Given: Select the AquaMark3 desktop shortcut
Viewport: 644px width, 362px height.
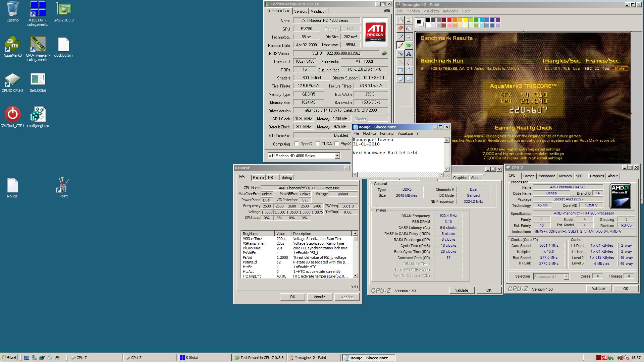Looking at the screenshot, I should tap(12, 47).
